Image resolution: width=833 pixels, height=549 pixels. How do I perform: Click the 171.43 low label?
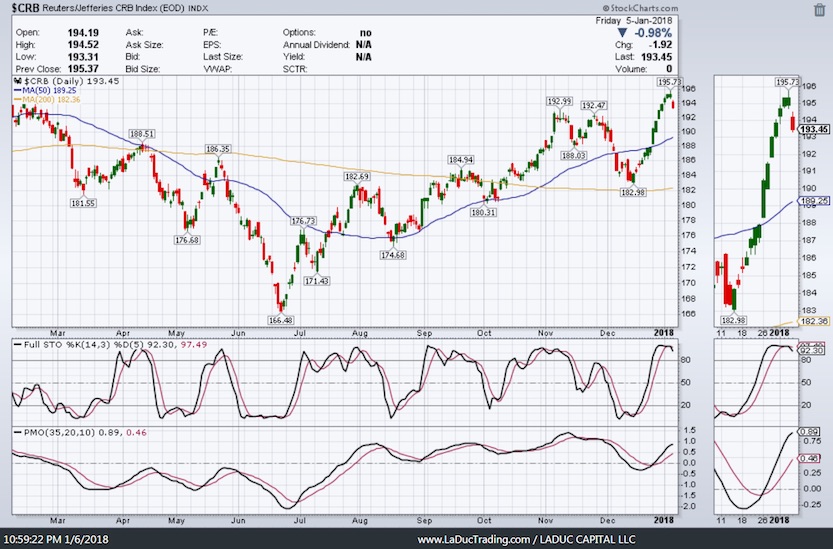(316, 281)
